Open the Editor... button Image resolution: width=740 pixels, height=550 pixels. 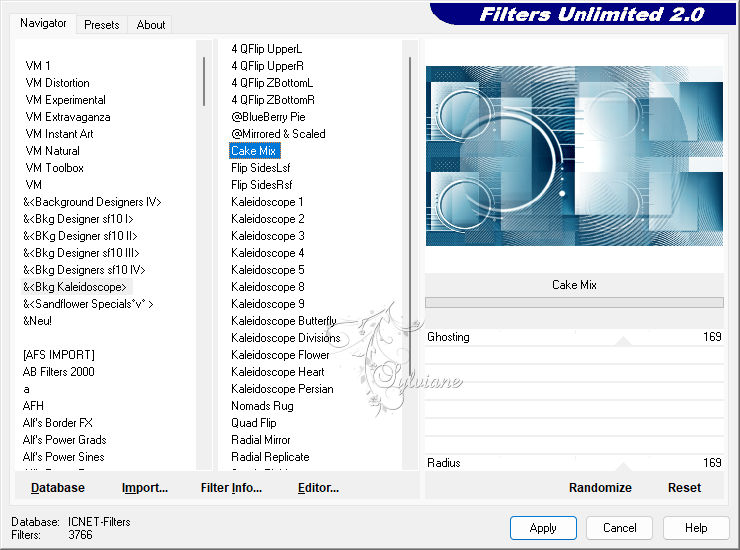point(319,488)
